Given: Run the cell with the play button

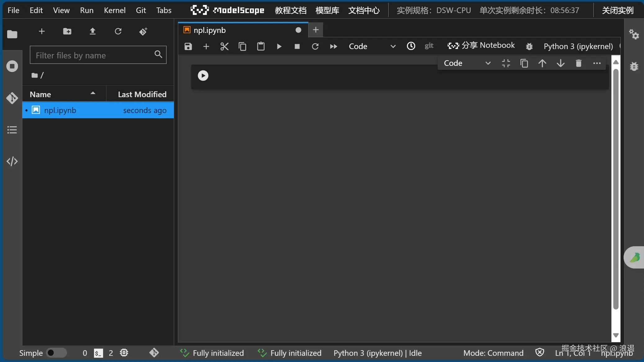Looking at the screenshot, I should (x=203, y=75).
